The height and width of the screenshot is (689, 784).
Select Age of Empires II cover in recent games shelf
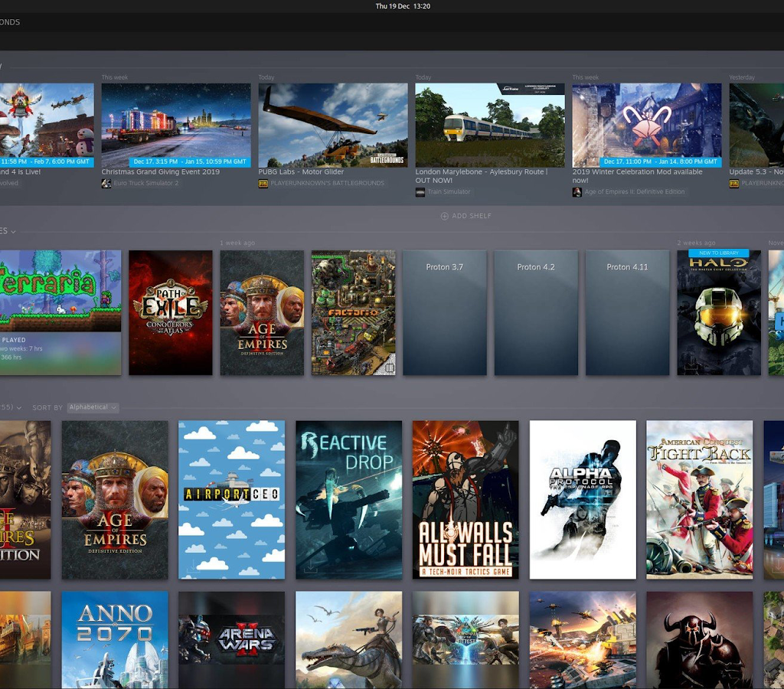point(262,313)
